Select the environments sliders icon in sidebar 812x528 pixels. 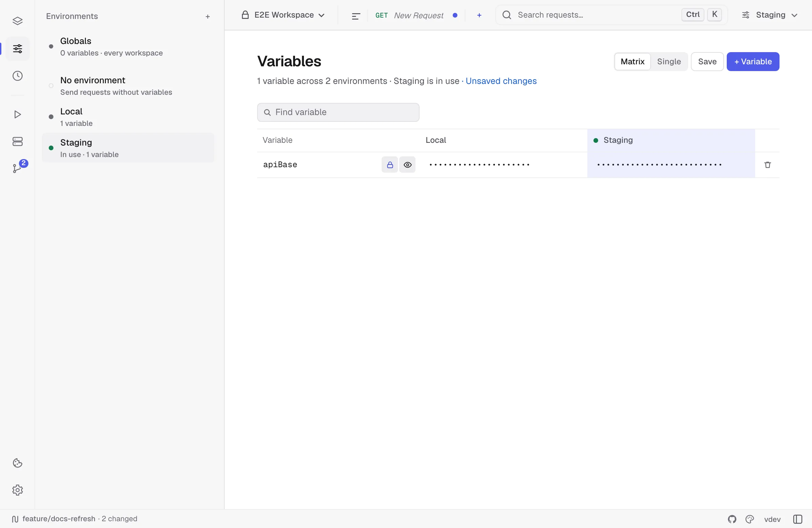point(17,49)
